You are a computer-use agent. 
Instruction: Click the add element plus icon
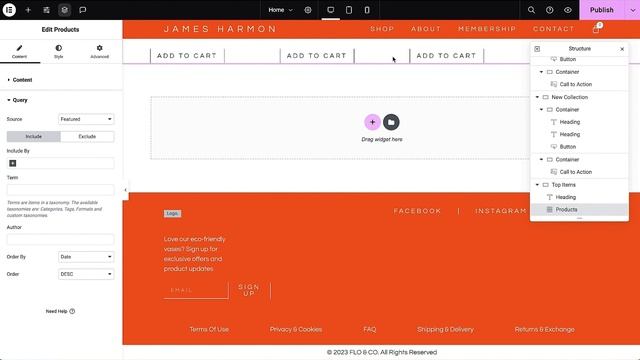tap(28, 10)
